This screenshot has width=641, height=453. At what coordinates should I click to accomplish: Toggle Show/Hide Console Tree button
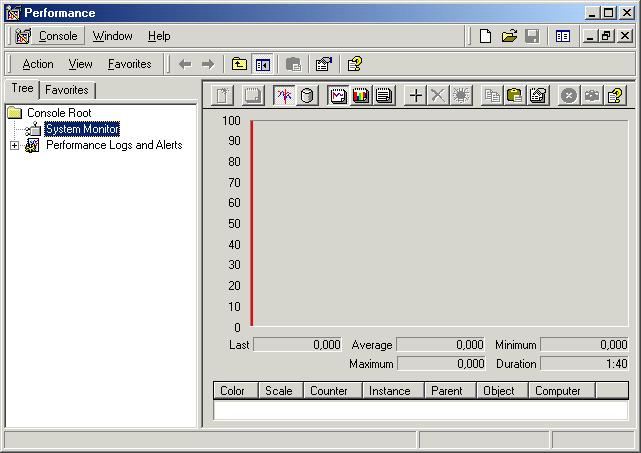[x=262, y=64]
